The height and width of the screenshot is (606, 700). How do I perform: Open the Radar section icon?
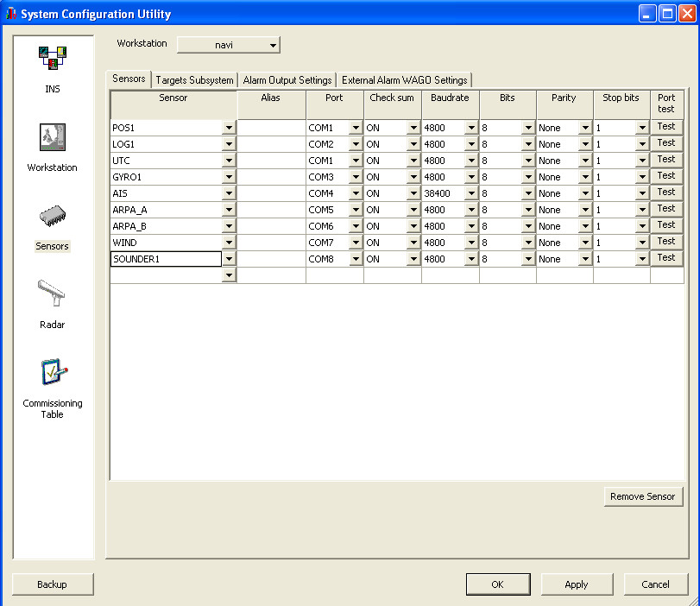[x=53, y=294]
